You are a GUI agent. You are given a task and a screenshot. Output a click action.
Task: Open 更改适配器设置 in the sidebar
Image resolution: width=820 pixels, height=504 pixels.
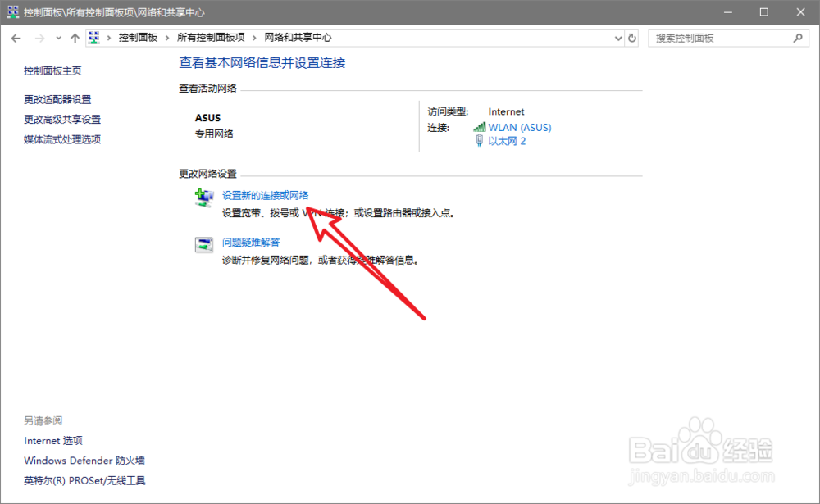click(x=57, y=99)
